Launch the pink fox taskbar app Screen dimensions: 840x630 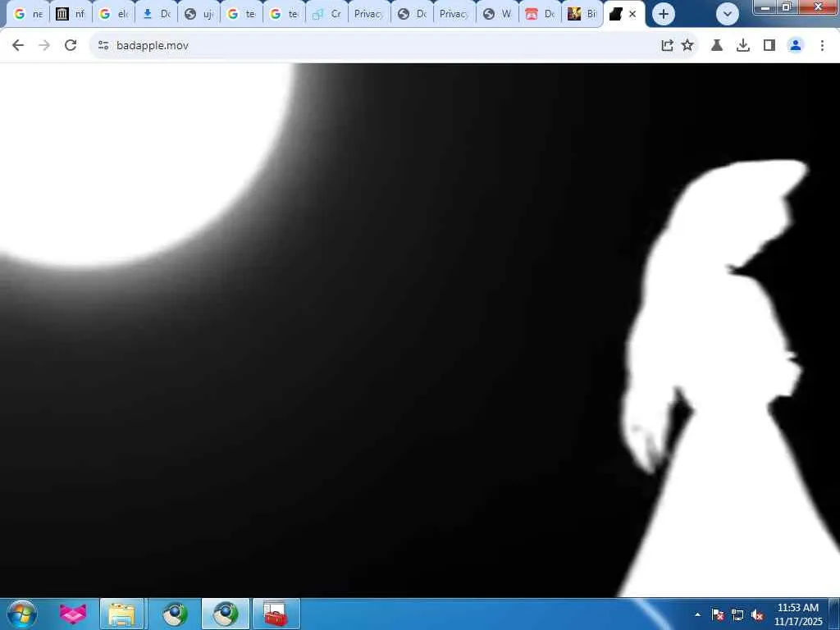click(x=72, y=614)
